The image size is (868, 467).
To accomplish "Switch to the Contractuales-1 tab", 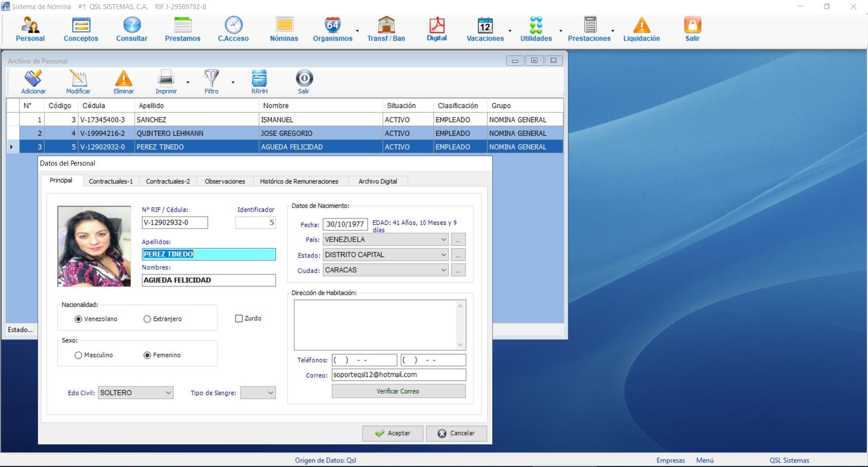I will (x=111, y=181).
